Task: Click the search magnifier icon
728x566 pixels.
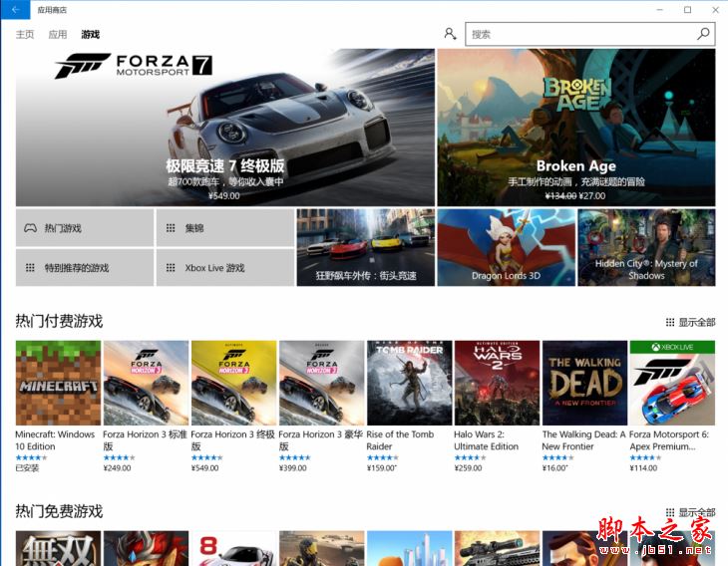Action: [x=703, y=34]
